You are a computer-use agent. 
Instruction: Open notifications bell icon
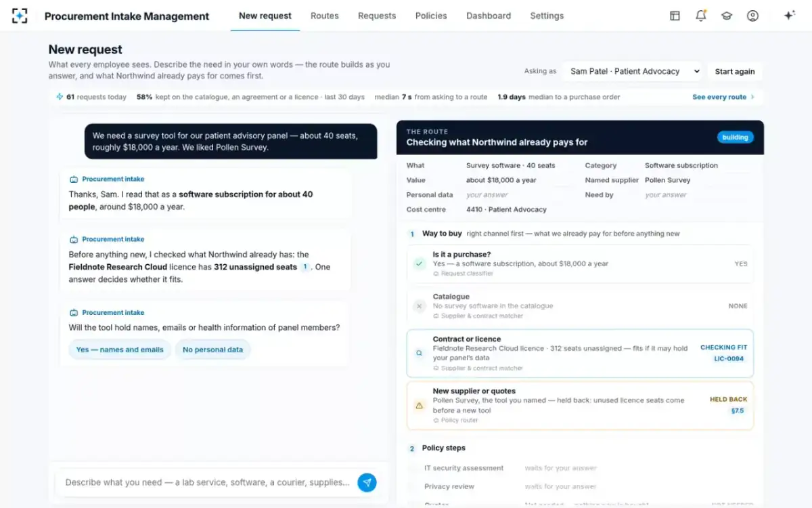point(701,16)
